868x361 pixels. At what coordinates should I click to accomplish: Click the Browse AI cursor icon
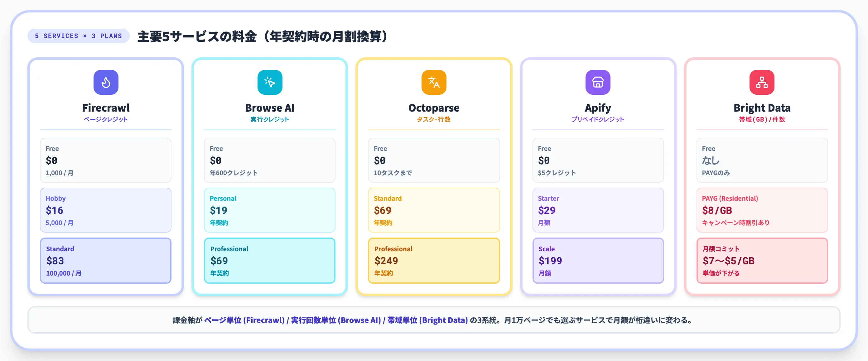click(x=270, y=82)
